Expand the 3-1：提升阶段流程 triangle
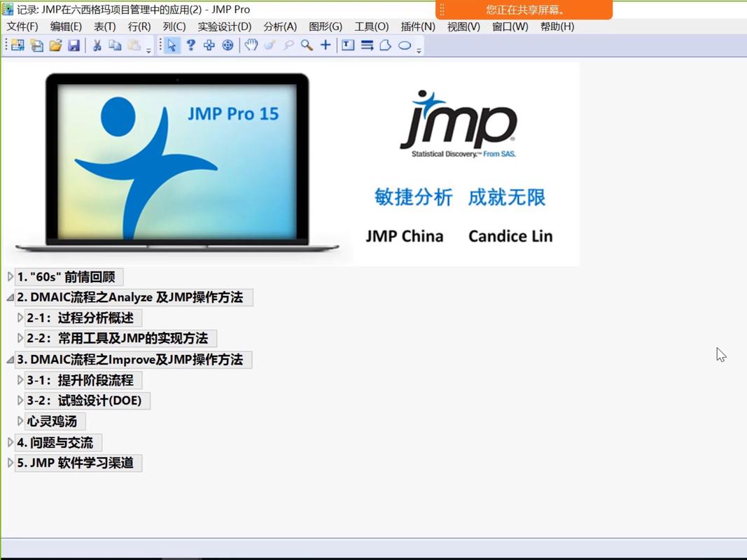Screen dimensions: 747x560 pos(20,380)
